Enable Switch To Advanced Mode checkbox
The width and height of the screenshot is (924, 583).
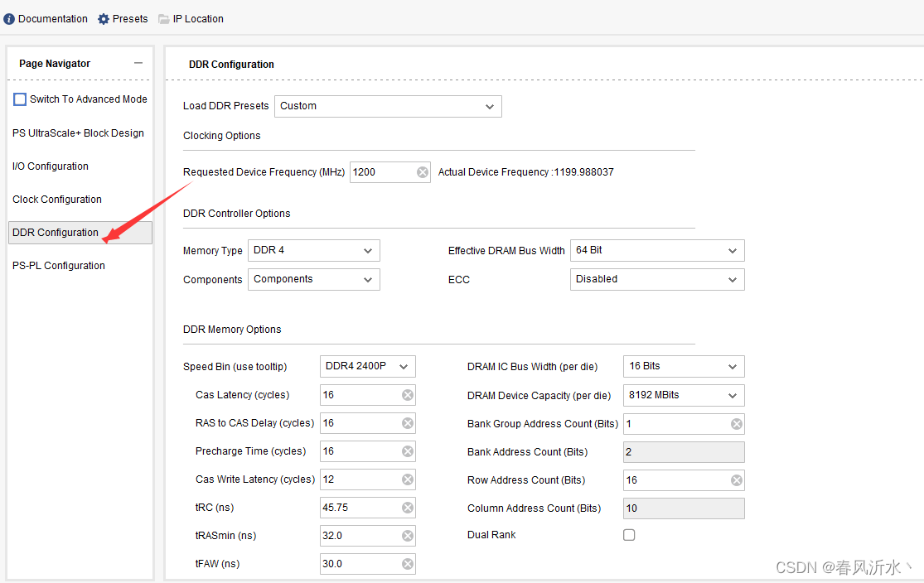click(x=20, y=99)
